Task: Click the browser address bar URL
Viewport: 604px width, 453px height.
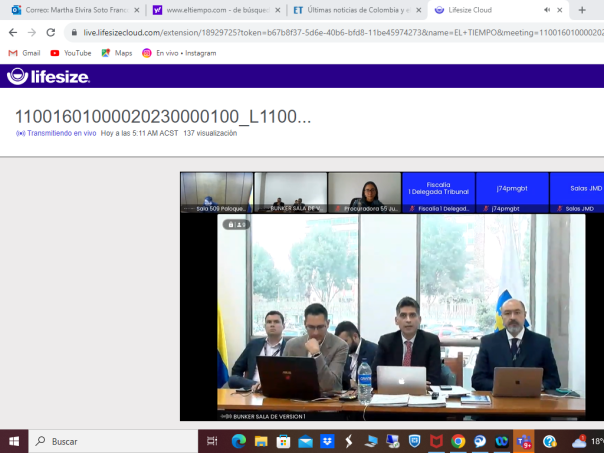Action: click(330, 32)
